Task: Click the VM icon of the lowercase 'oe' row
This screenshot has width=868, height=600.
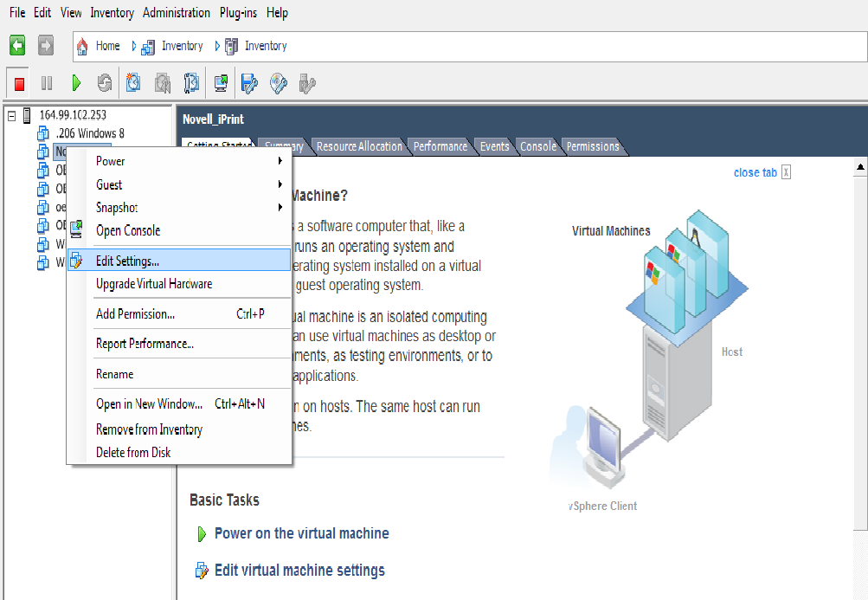Action: tap(43, 207)
